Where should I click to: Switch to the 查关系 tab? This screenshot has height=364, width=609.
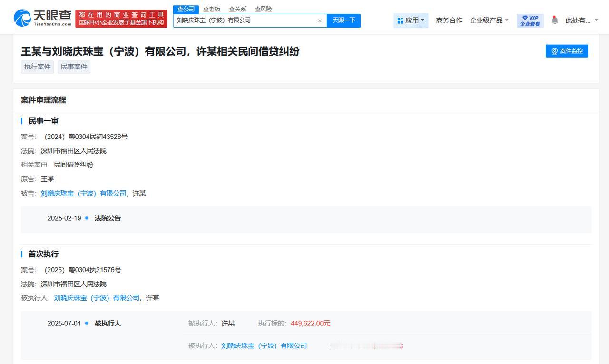coord(237,9)
